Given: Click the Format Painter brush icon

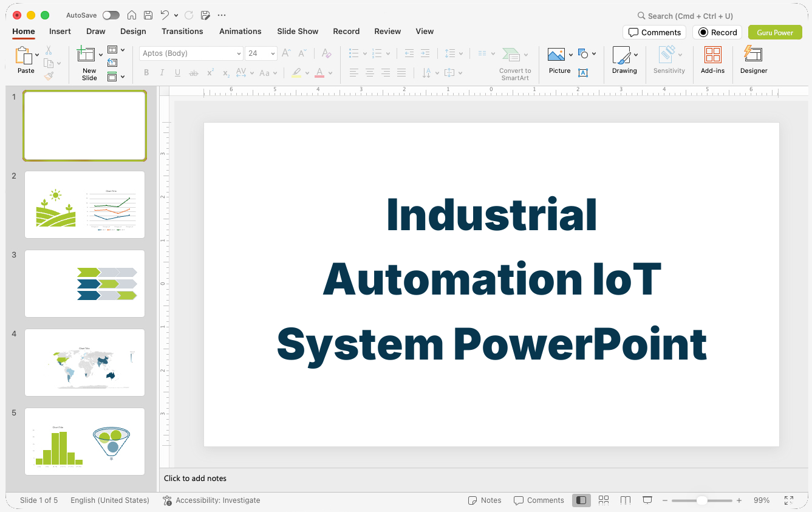Looking at the screenshot, I should (x=49, y=76).
